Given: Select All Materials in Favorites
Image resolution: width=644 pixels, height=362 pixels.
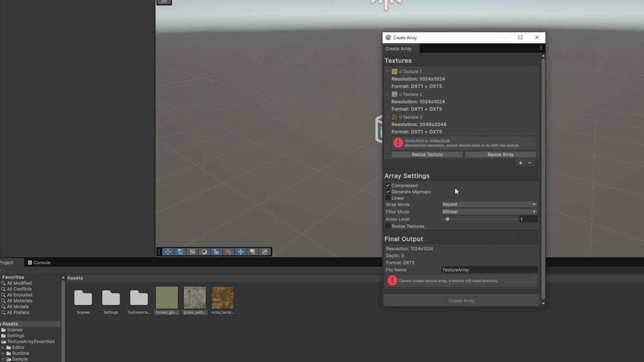Looking at the screenshot, I should pyautogui.click(x=20, y=301).
